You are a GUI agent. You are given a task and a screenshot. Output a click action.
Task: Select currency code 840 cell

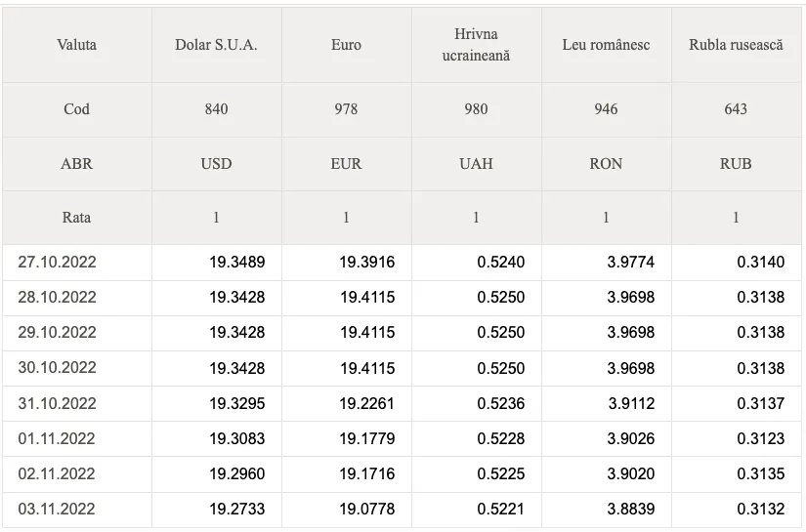click(217, 109)
